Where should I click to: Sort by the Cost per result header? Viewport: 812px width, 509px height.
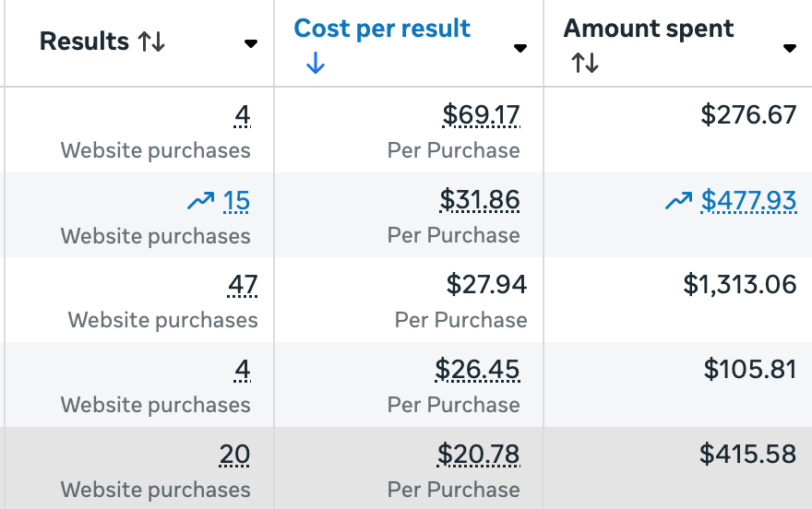[x=382, y=29]
